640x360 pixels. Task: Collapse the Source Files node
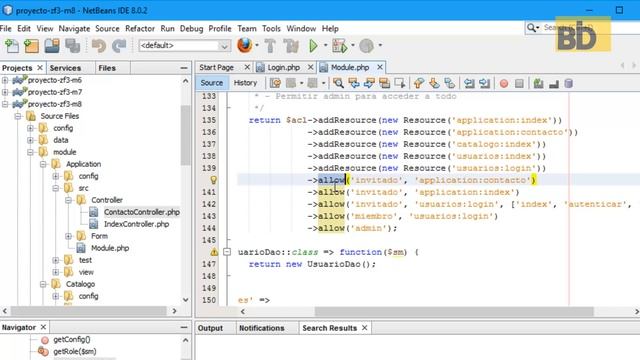pyautogui.click(x=18, y=116)
